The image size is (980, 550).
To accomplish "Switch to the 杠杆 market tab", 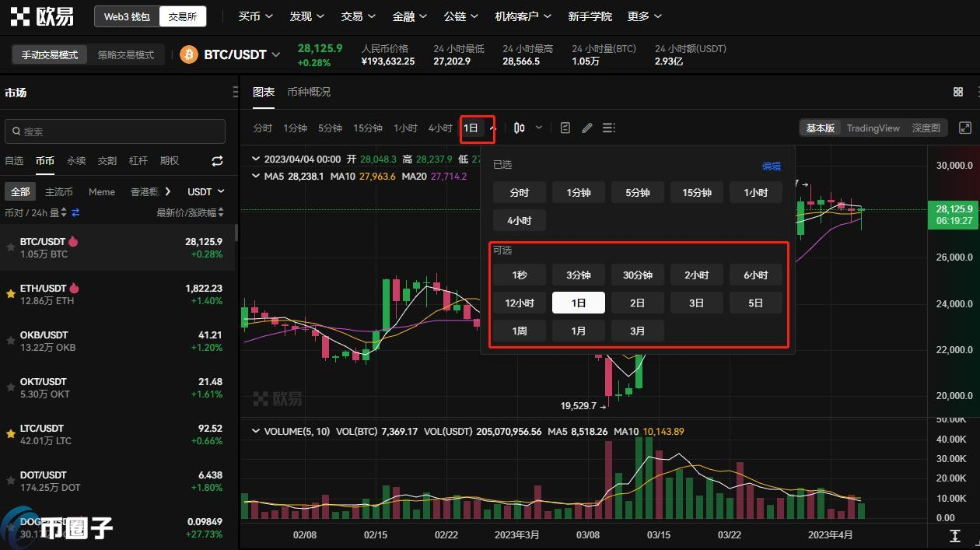I will click(138, 160).
